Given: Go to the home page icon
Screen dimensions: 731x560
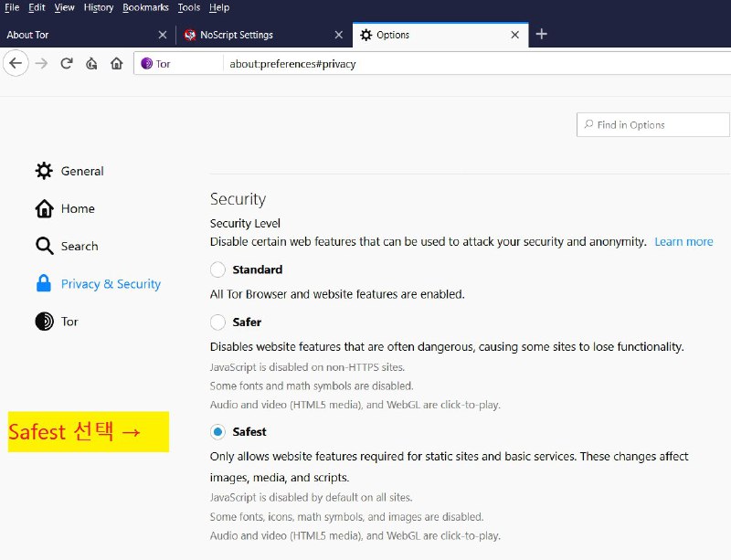Looking at the screenshot, I should click(x=117, y=63).
